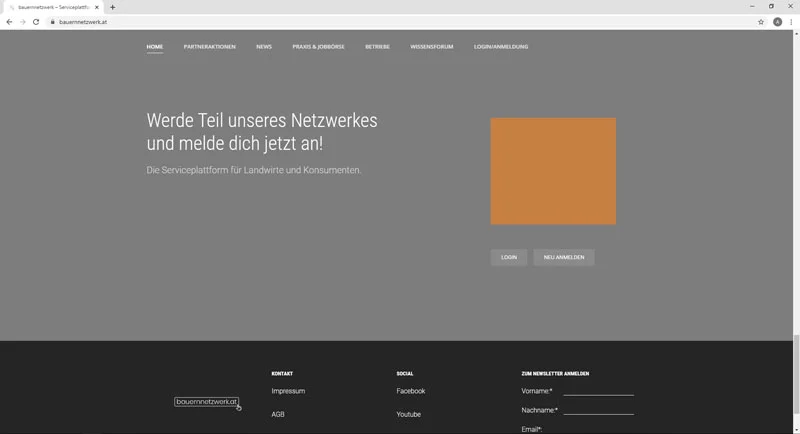Image resolution: width=800 pixels, height=434 pixels.
Task: Open the Impressum footer link
Action: [288, 391]
